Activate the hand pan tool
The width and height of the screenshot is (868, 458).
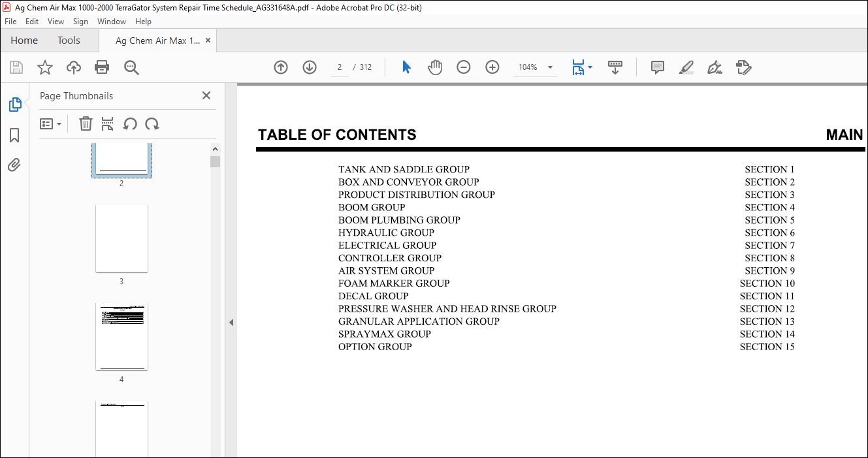pos(435,67)
